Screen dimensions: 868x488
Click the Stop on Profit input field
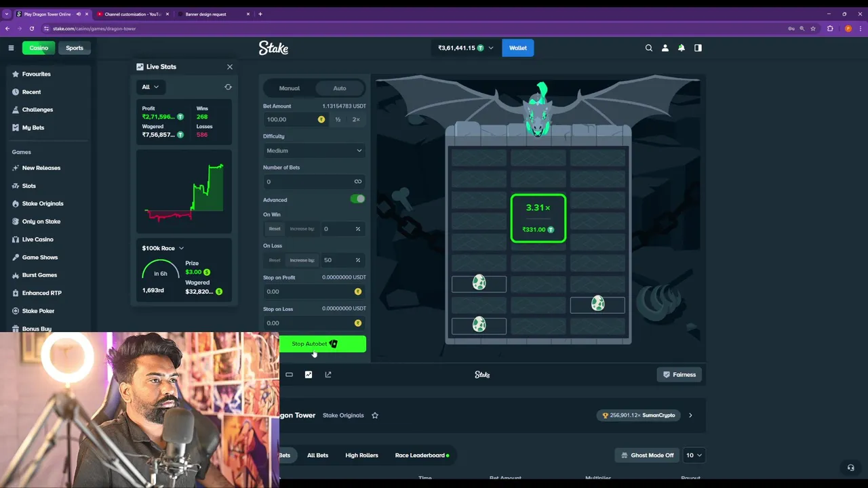(315, 291)
